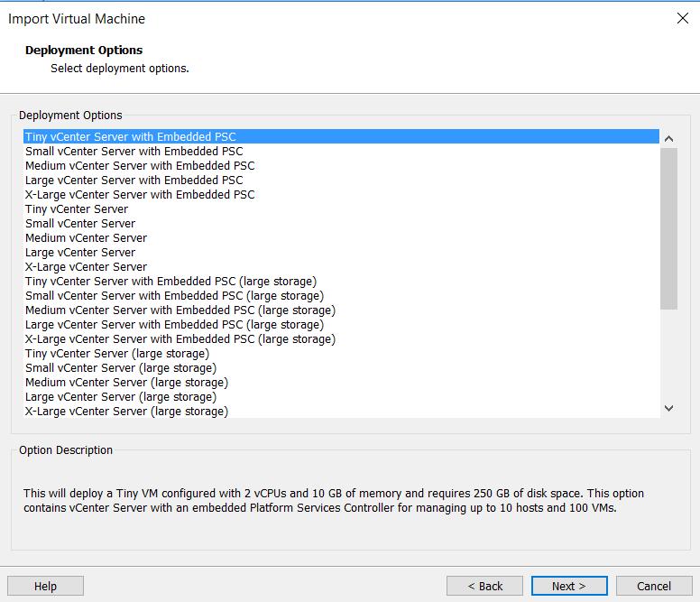Click the deployment options scrollbar thumb

coord(668,228)
